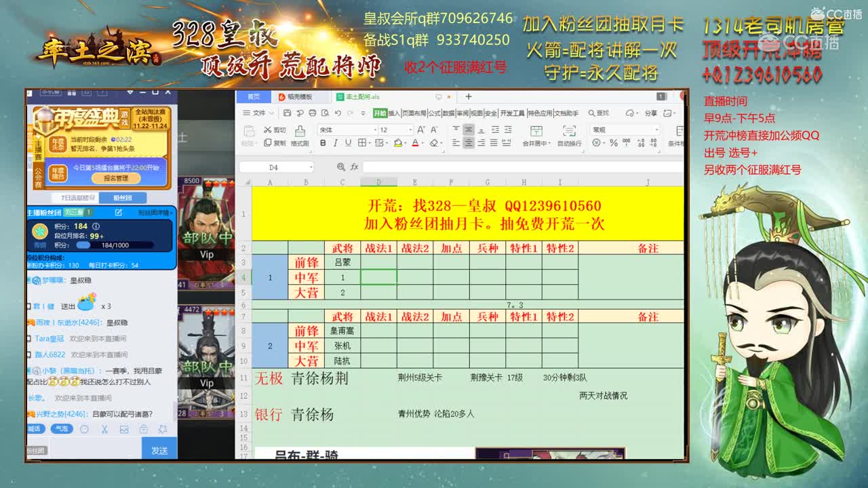Open the name box dropdown showing D4
Screen dimensions: 868x488
pyautogui.click(x=311, y=167)
